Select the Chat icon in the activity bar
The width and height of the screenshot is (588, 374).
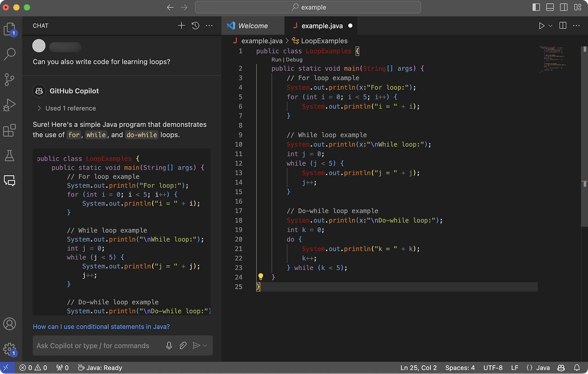[x=10, y=180]
